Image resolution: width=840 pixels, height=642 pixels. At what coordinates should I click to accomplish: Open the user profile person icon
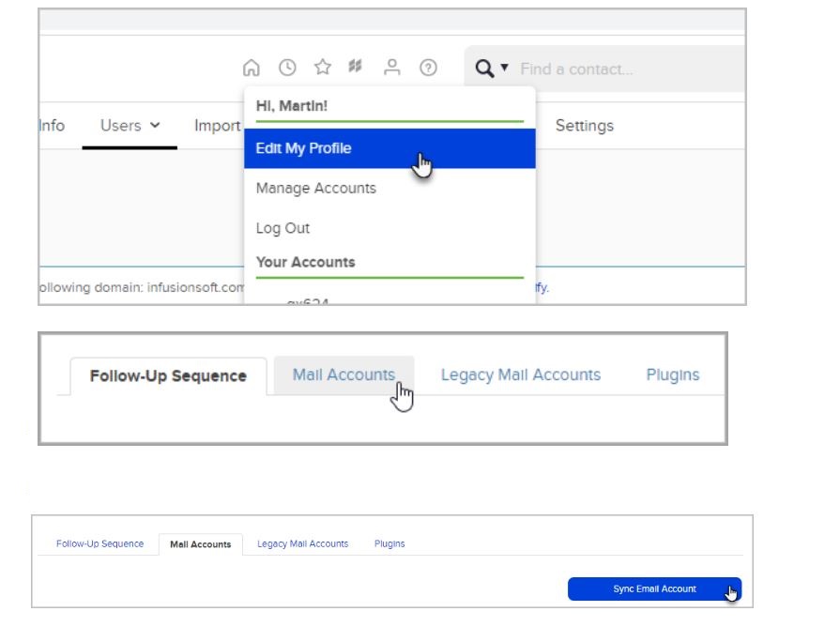[391, 67]
